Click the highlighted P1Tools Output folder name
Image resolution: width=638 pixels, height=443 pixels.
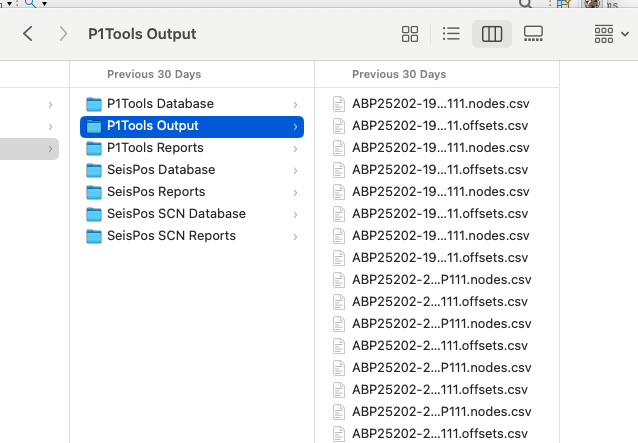pos(153,126)
